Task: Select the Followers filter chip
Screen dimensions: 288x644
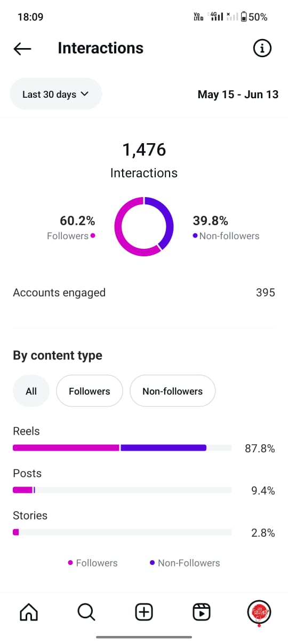Action: (90, 391)
